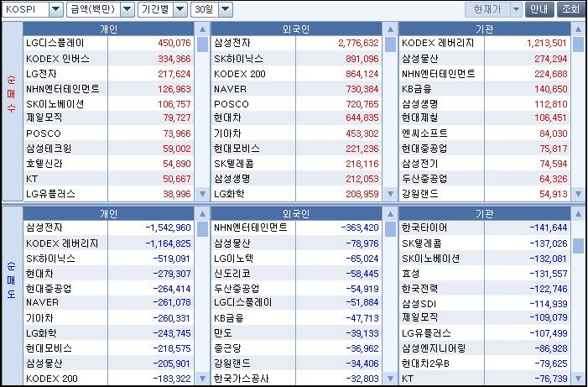Click up arrow of 기관 net-sell scrollbar
The height and width of the screenshot is (387, 588).
click(578, 214)
